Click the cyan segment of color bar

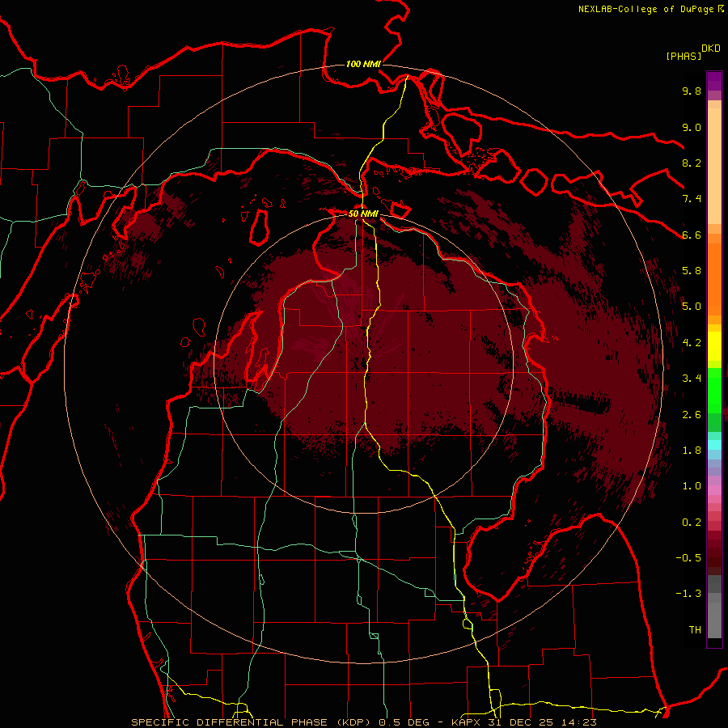coord(714,445)
